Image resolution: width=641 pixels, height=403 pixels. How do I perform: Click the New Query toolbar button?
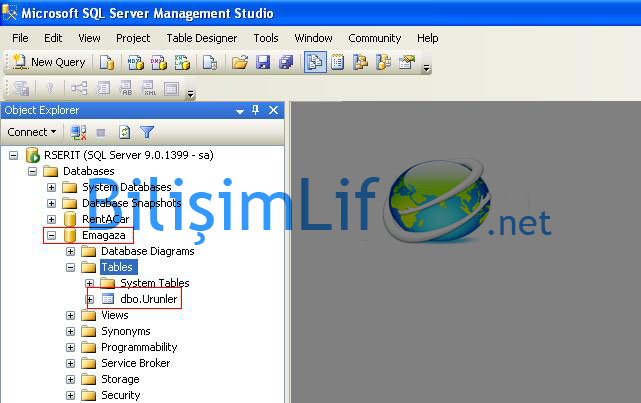tap(49, 63)
